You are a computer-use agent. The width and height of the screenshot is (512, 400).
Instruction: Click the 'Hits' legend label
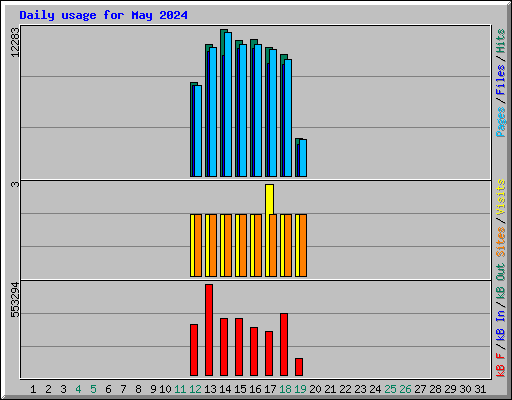tap(500, 41)
